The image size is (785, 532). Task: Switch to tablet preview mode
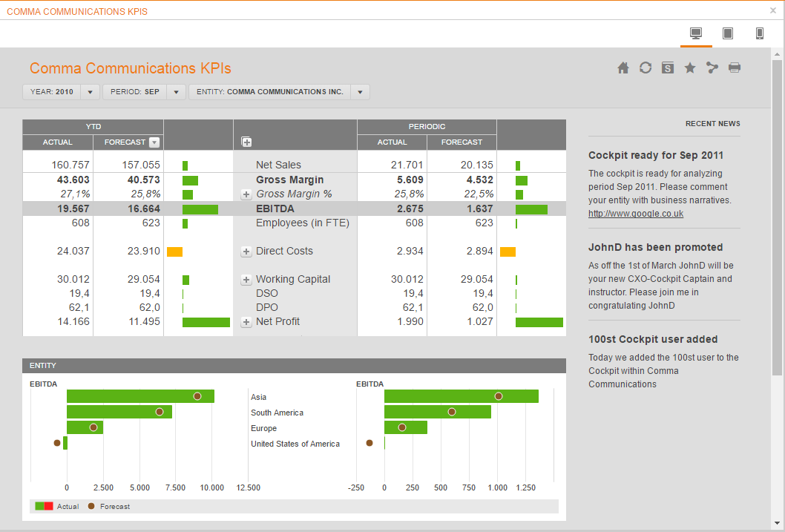pos(728,33)
